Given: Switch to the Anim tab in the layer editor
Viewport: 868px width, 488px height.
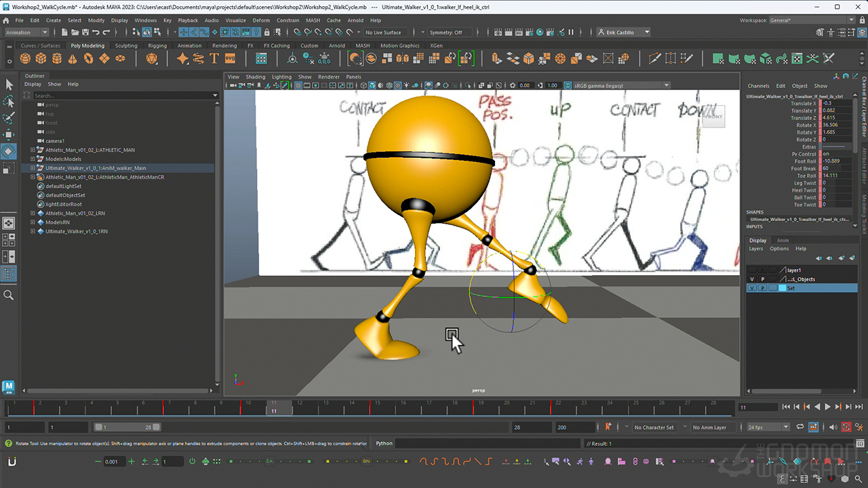Looking at the screenshot, I should [x=783, y=240].
